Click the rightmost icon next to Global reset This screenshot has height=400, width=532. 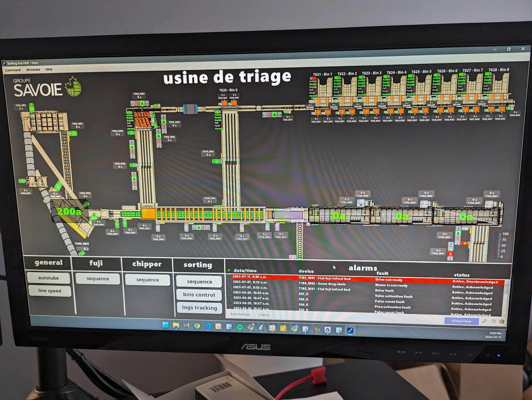pyautogui.click(x=502, y=321)
